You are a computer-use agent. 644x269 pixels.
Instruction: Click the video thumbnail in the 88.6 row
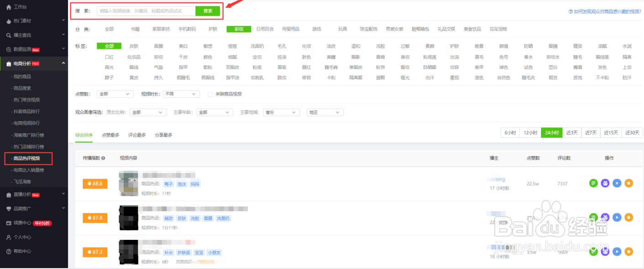click(x=128, y=183)
